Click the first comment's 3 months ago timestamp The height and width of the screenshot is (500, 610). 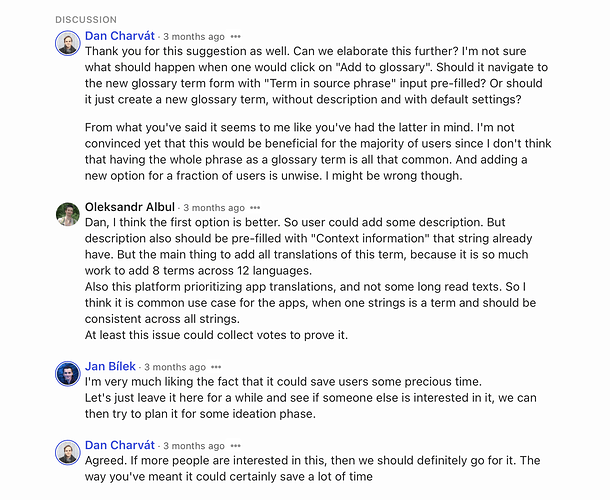click(194, 37)
